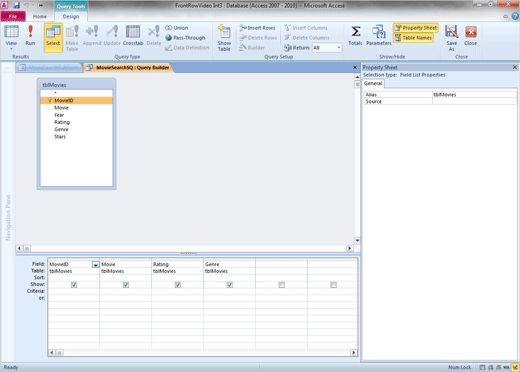
Task: Select Stars field in tblMovies list
Action: click(x=76, y=137)
